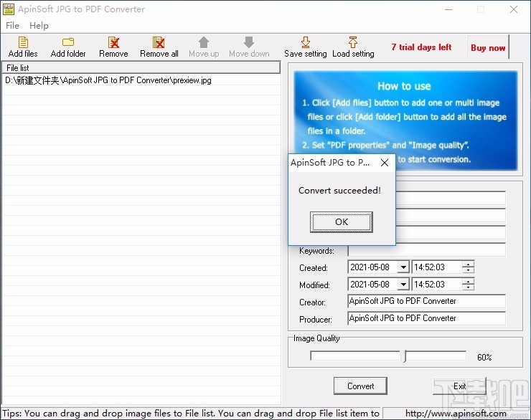Click the Buy now button
The width and height of the screenshot is (531, 420).
pos(488,47)
